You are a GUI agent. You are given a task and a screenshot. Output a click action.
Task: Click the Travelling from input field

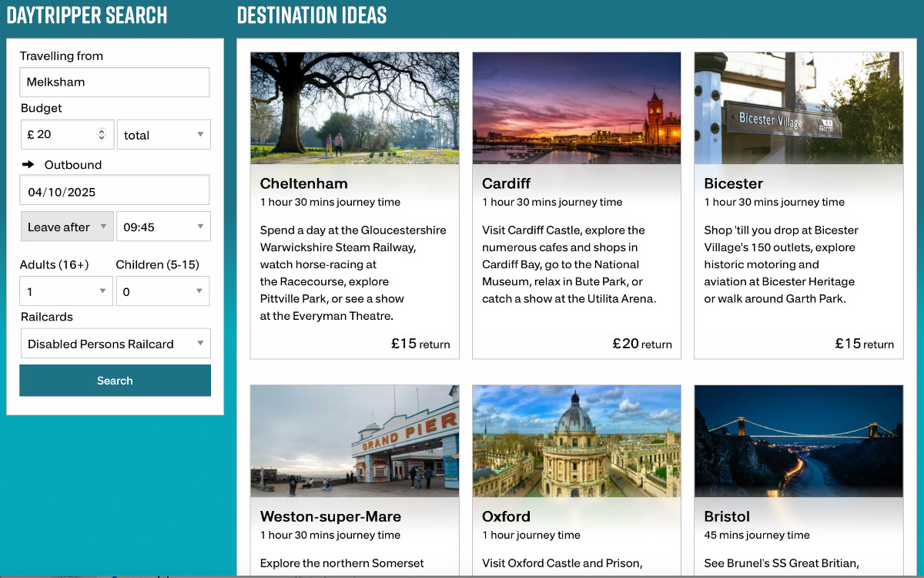coord(115,82)
